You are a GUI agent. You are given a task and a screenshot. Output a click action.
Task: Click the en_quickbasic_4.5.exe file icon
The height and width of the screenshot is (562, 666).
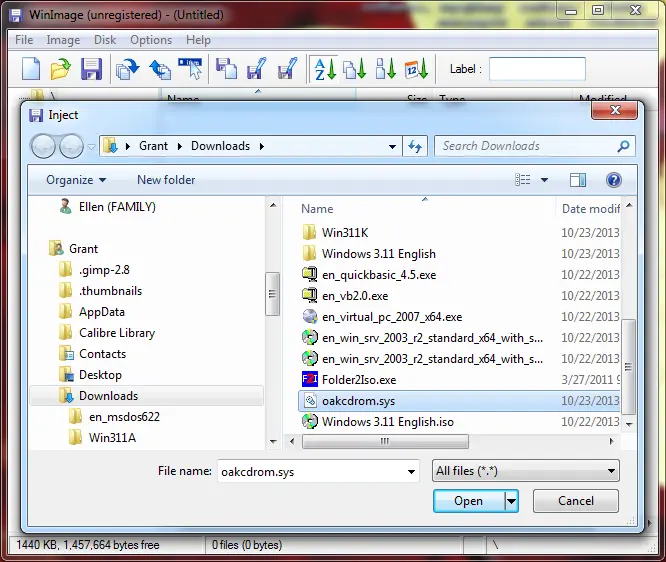tap(310, 274)
